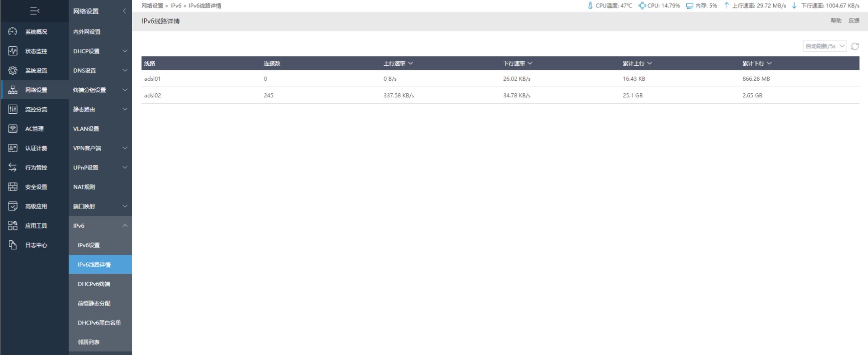Open the 系统概况 dashboard icon
Image resolution: width=868 pixels, height=355 pixels.
click(x=12, y=31)
